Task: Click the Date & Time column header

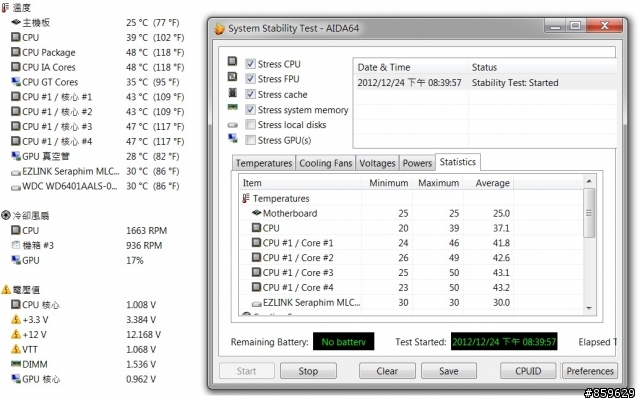Action: point(411,67)
